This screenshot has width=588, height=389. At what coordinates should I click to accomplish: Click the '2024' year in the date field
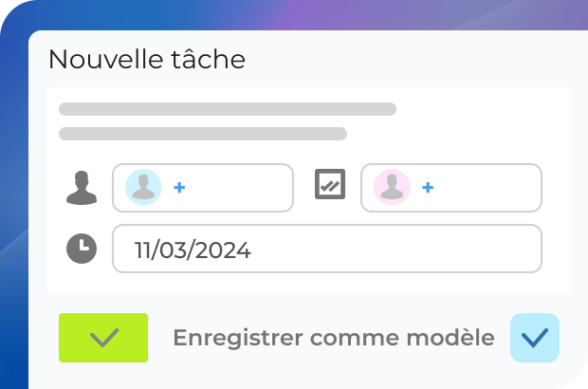[225, 250]
